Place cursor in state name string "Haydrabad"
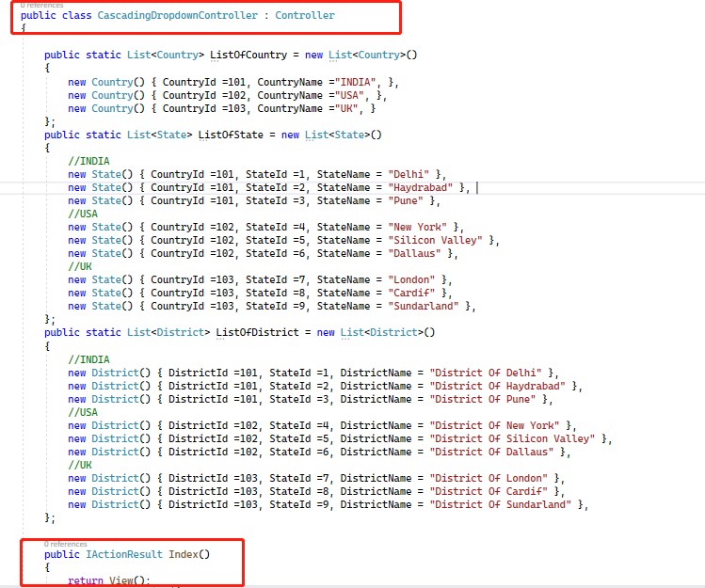Viewport: 705px width, 588px height. (x=421, y=187)
